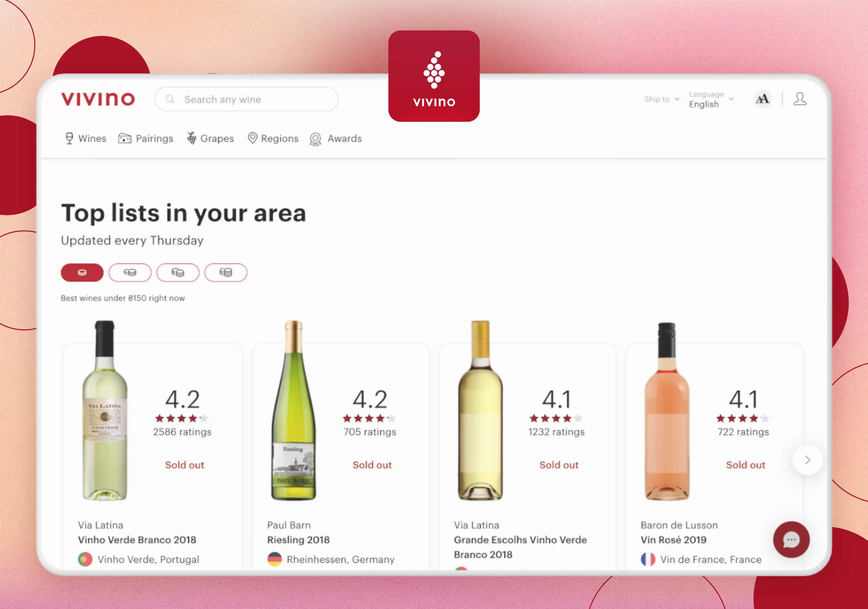Click Sold out on the Grande Escolhs card
Image resolution: width=868 pixels, height=609 pixels.
click(x=559, y=465)
